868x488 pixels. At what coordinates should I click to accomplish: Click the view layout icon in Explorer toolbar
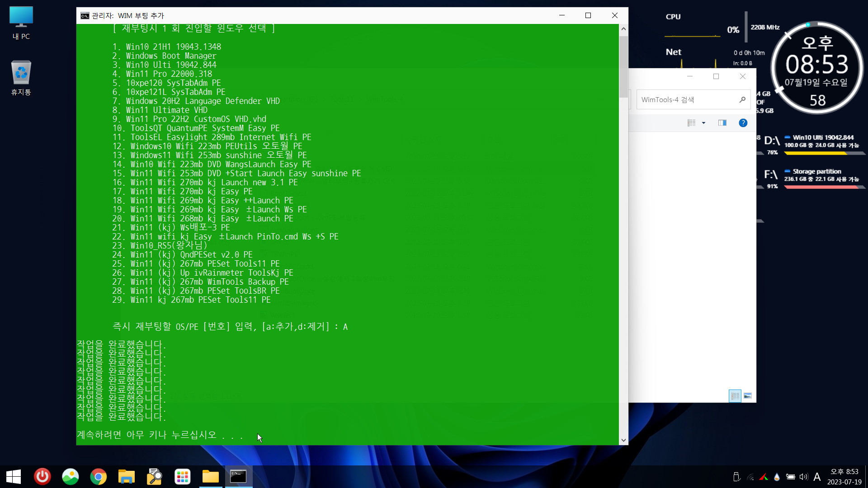point(692,123)
